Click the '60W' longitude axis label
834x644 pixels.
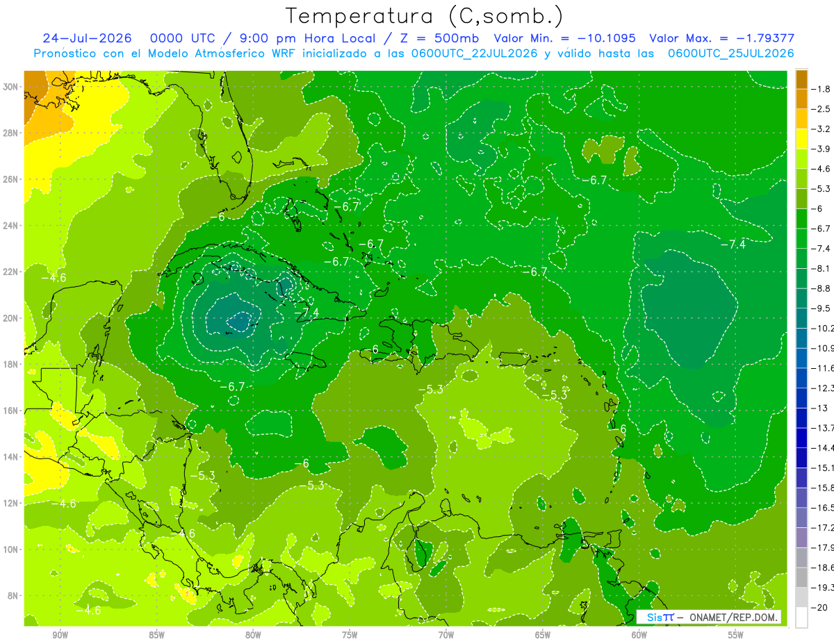[x=639, y=635]
